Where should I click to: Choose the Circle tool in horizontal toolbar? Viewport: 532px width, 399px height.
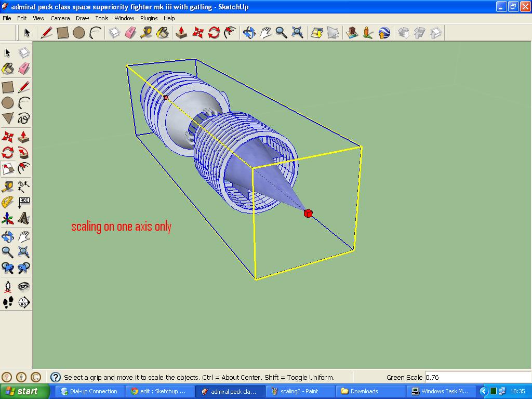(x=79, y=33)
